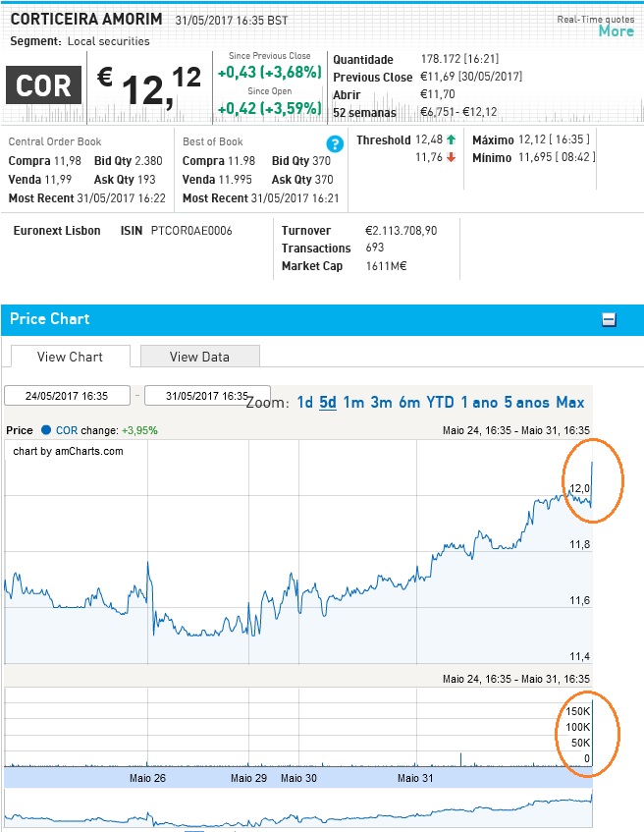The width and height of the screenshot is (644, 832).
Task: Click the Maio 29 date axis label
Action: [248, 778]
